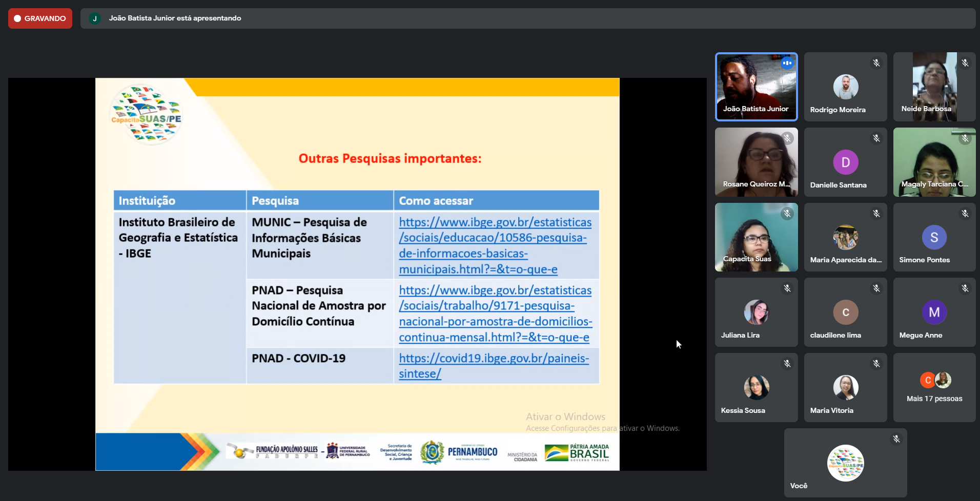Screen dimensions: 980x501
Task: Click the muted mic icon on your own tile
Action: pyautogui.click(x=896, y=439)
